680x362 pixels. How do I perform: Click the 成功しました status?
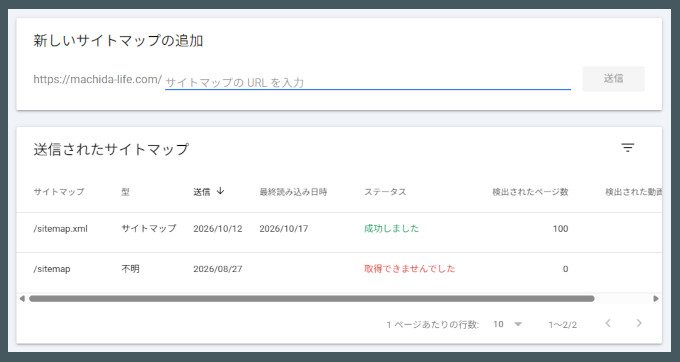pyautogui.click(x=392, y=228)
